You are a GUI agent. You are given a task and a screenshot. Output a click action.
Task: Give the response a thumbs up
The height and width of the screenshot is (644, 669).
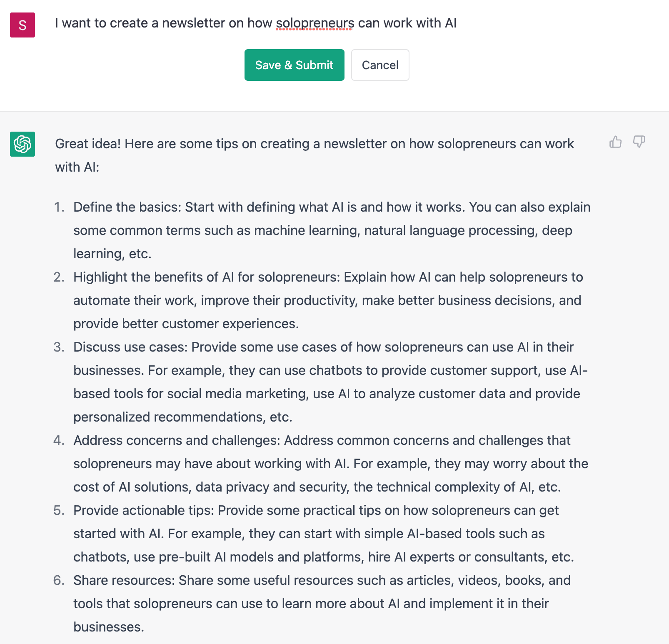pos(615,142)
